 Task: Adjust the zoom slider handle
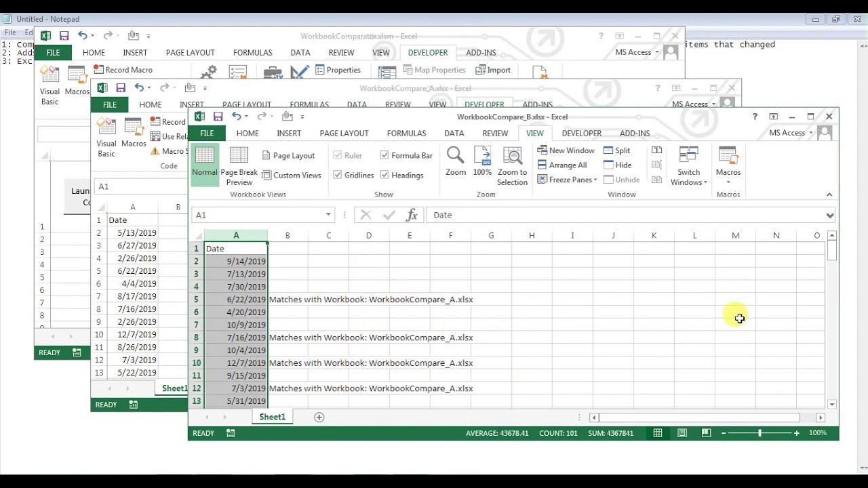pyautogui.click(x=759, y=433)
